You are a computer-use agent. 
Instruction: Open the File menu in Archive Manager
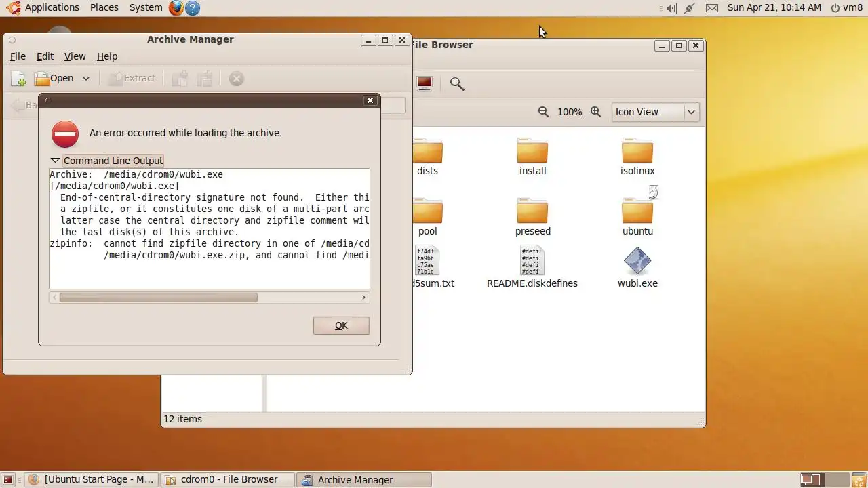tap(18, 56)
